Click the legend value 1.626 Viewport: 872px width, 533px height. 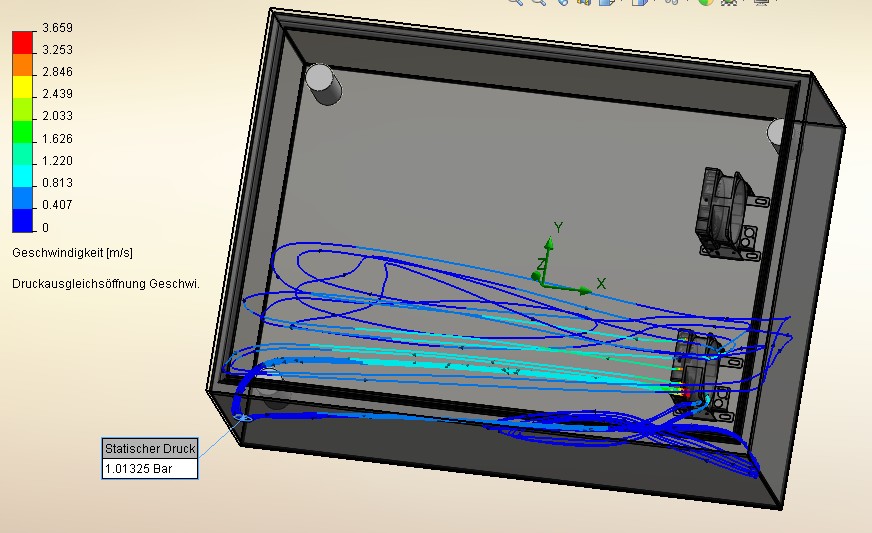tap(57, 139)
